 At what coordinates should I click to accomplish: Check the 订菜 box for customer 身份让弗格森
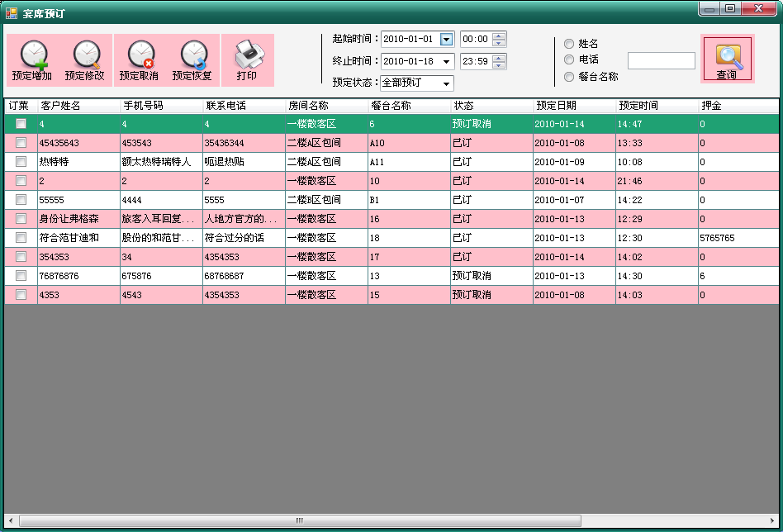click(x=21, y=219)
